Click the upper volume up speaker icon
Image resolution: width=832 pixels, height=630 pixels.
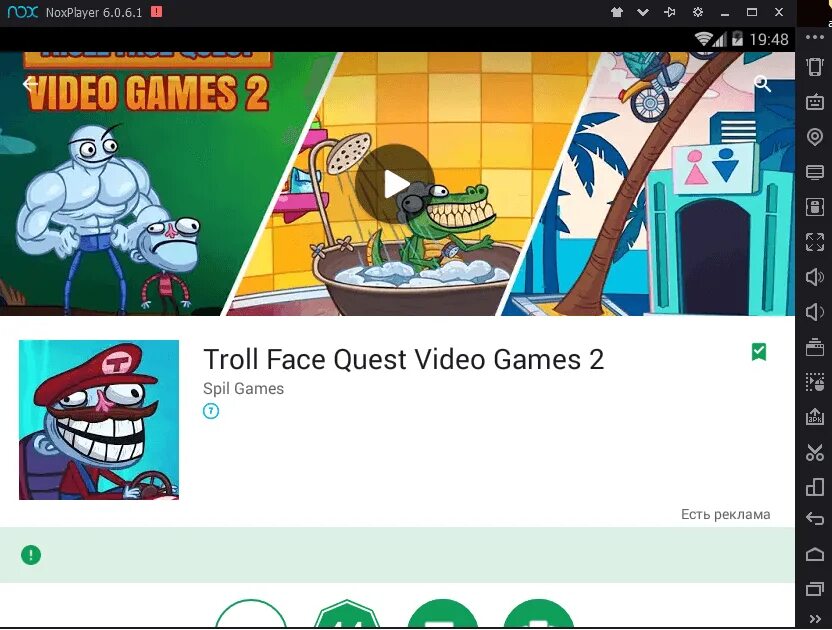click(x=814, y=277)
